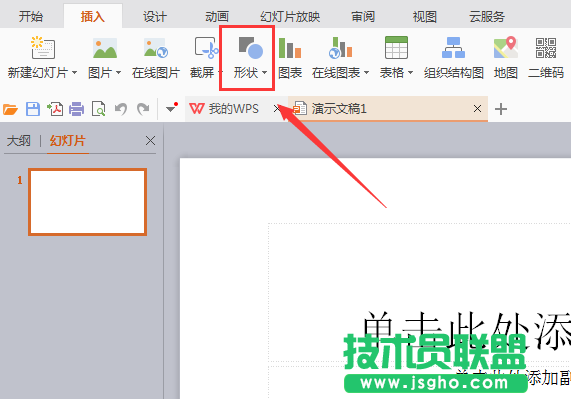Screen dimensions: 571x399
Task: Click the export to PDF icon
Action: pyautogui.click(x=55, y=109)
